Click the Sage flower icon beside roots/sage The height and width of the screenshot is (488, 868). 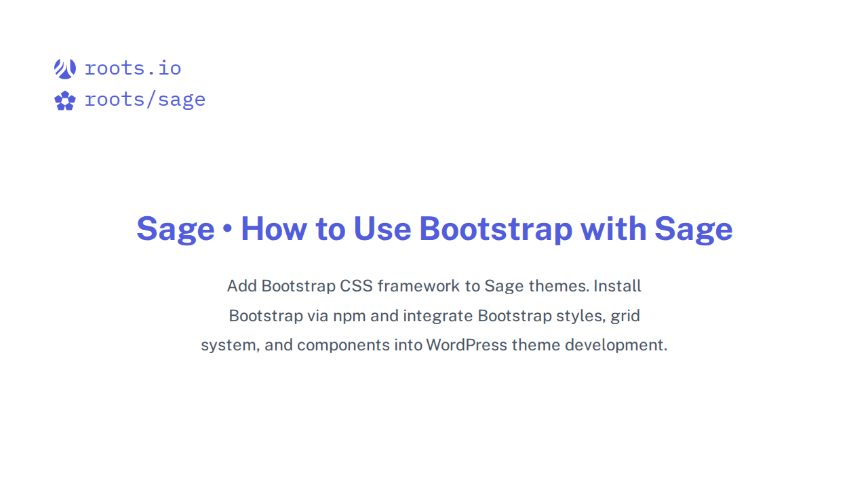click(x=65, y=100)
